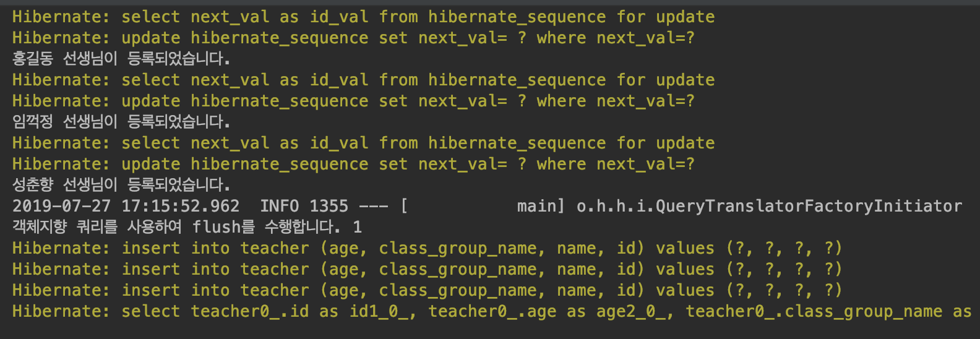Click the 임꺽정 teacher registered log line

coord(121,122)
